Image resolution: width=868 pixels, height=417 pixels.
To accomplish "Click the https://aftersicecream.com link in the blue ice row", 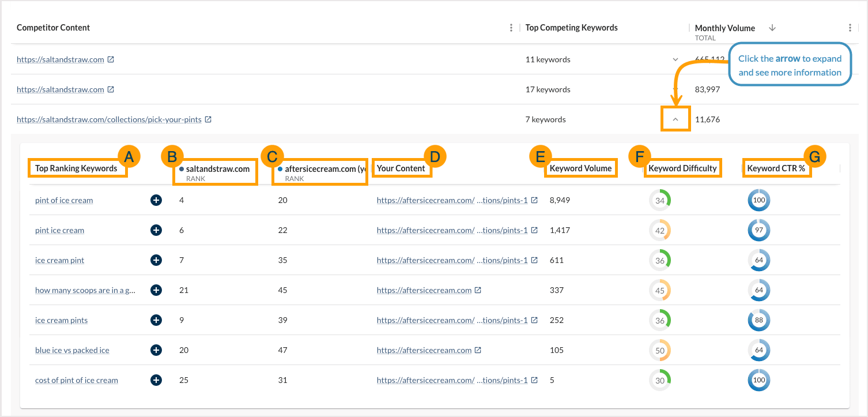I will pos(424,350).
